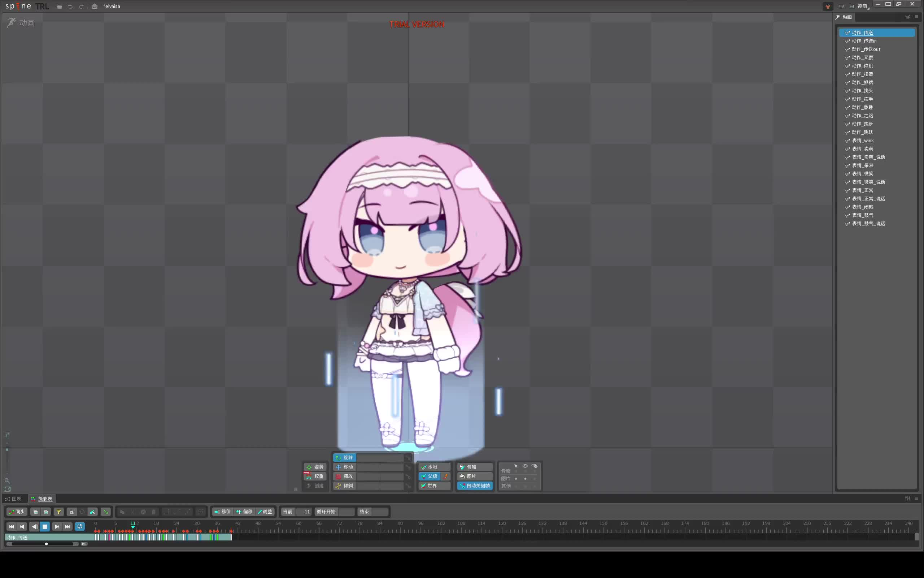The height and width of the screenshot is (578, 924).
Task: Click viewport zoom magnifier icon
Action: point(7,481)
